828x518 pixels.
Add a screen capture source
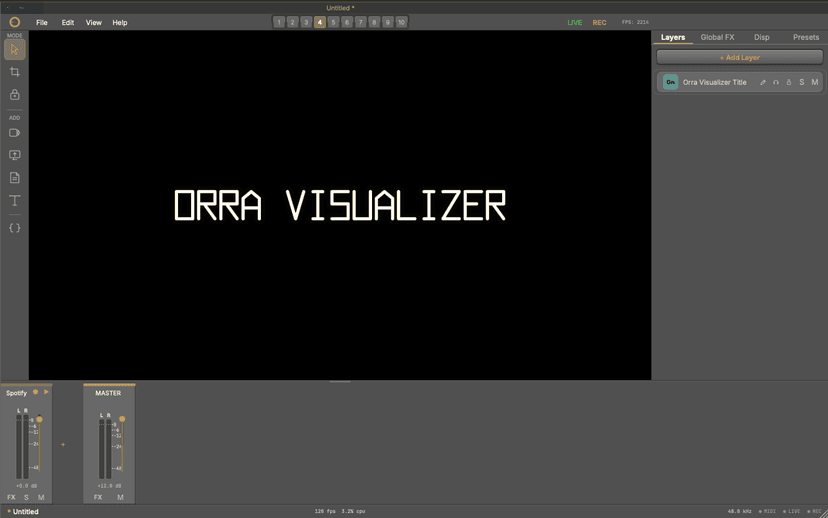[14, 155]
